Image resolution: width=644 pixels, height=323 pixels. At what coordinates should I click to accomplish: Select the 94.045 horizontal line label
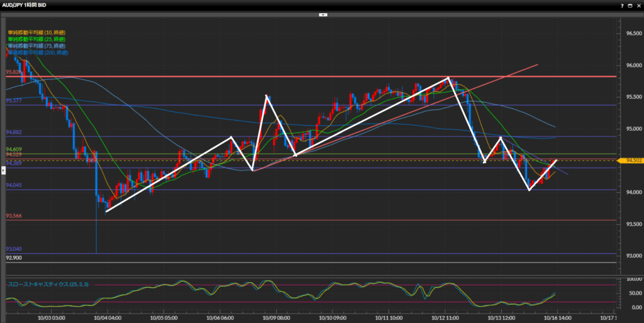coord(14,185)
